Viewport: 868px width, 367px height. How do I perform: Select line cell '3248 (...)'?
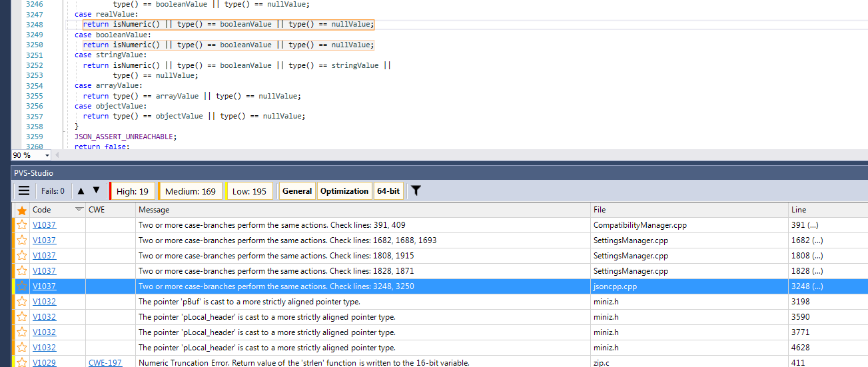coord(828,286)
